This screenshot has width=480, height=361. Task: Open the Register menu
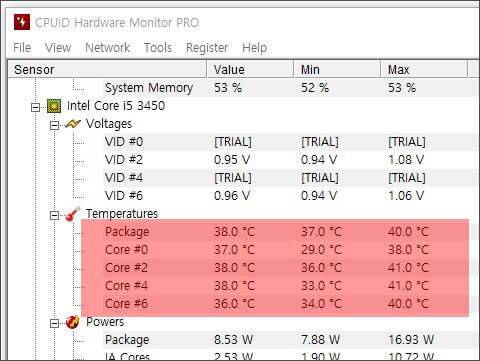(x=207, y=48)
